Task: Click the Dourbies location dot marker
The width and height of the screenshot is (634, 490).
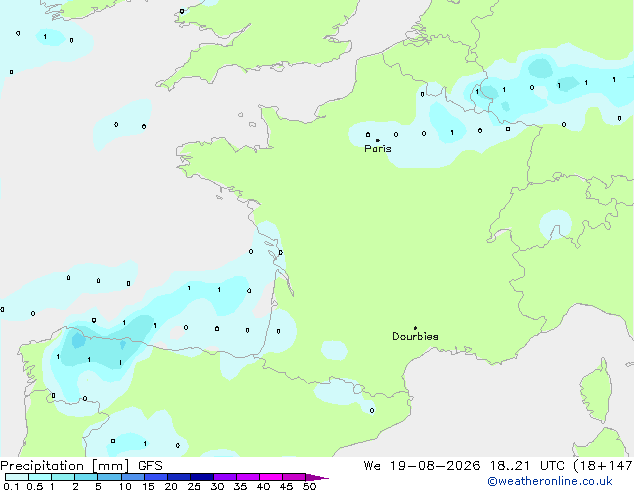Action: pos(415,328)
